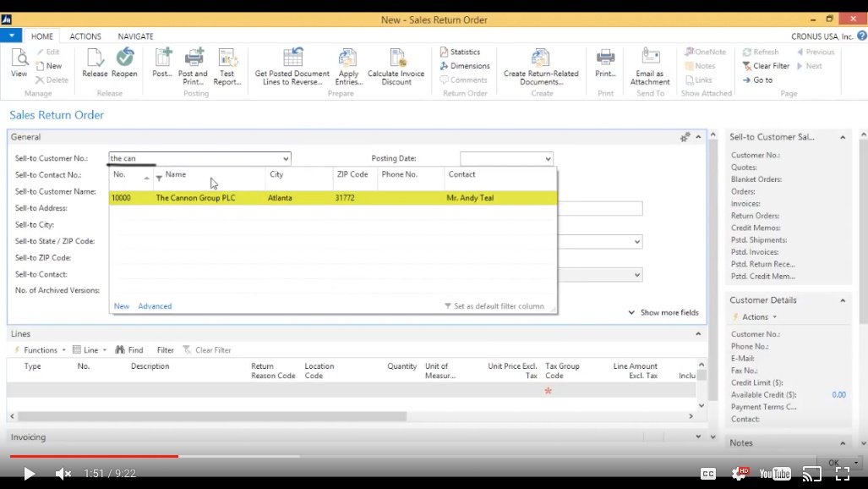This screenshot has width=868, height=489.
Task: Collapse Sell-to Customer Sales FactBox
Action: coord(843,138)
